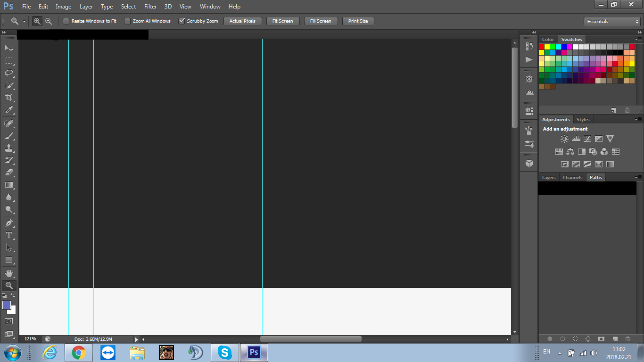Click Zoom Out mode icon in options bar
The image size is (644, 362).
pyautogui.click(x=49, y=21)
